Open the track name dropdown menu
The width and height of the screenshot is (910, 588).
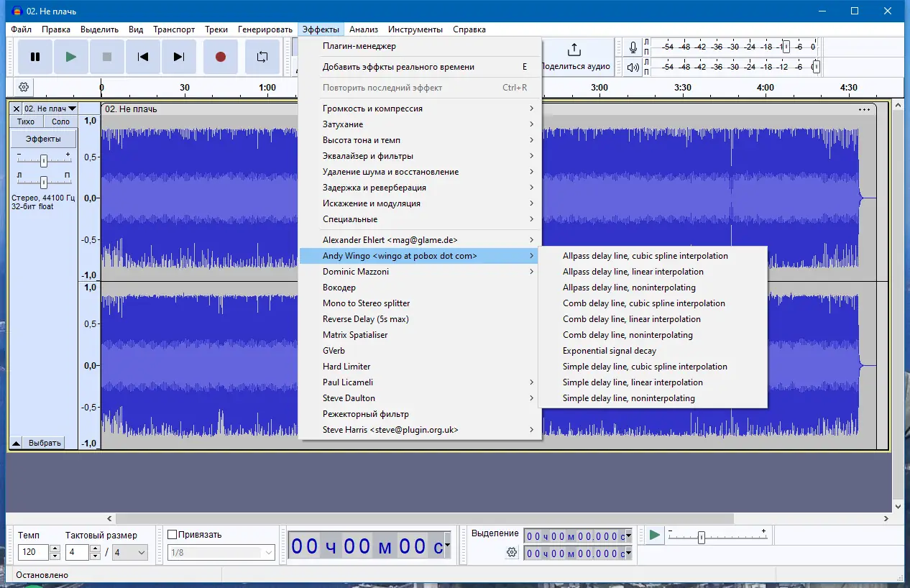coord(50,109)
